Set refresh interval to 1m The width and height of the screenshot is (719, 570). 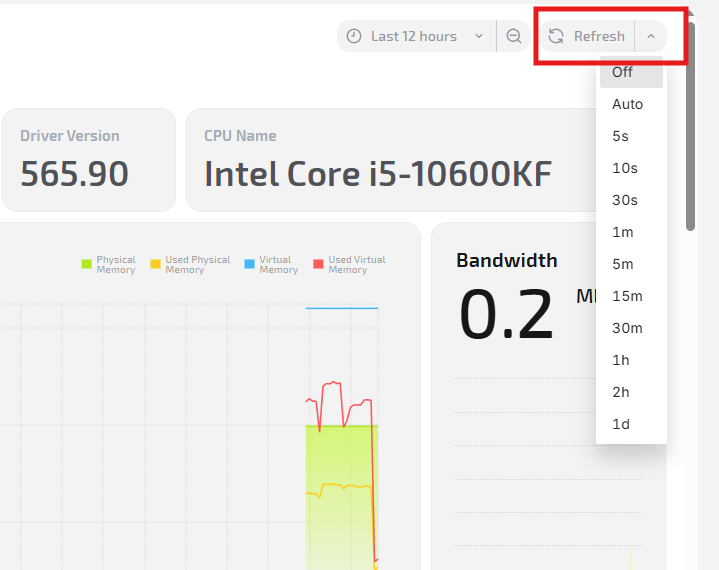(622, 232)
